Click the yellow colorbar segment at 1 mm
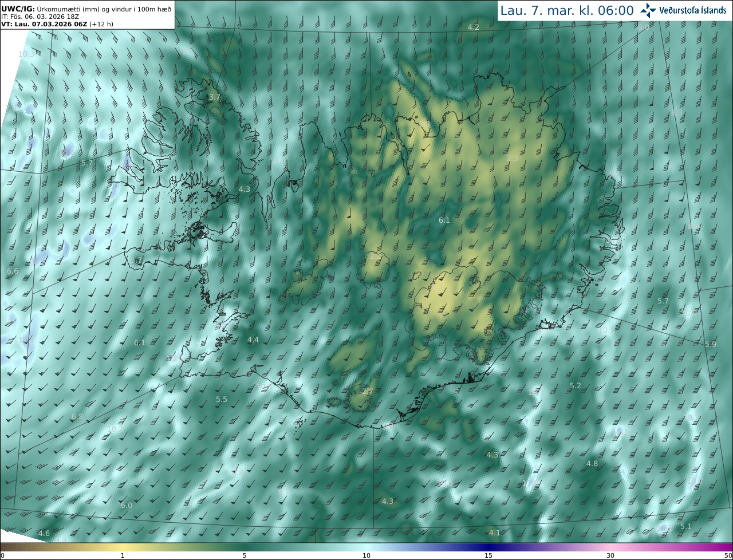 coord(122,547)
